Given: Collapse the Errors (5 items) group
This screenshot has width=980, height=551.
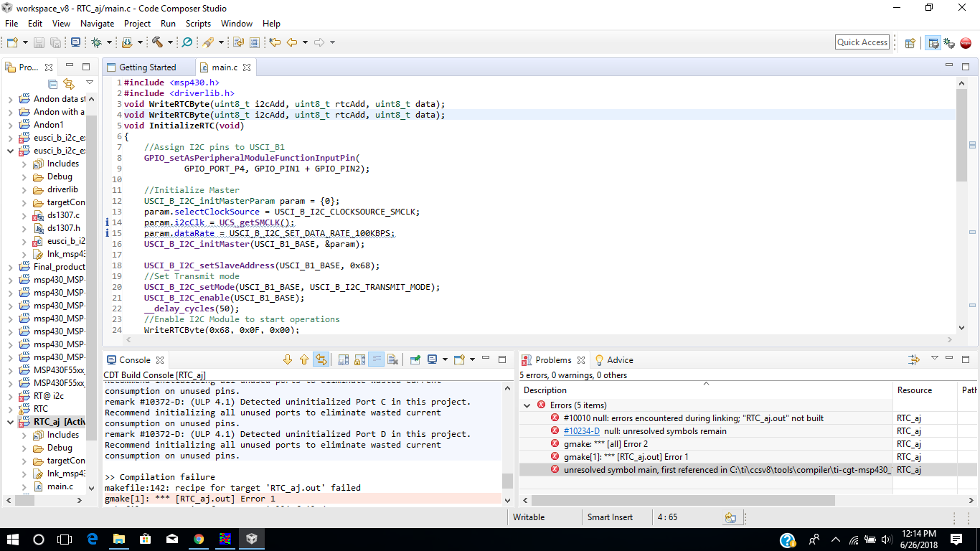Looking at the screenshot, I should tap(528, 405).
